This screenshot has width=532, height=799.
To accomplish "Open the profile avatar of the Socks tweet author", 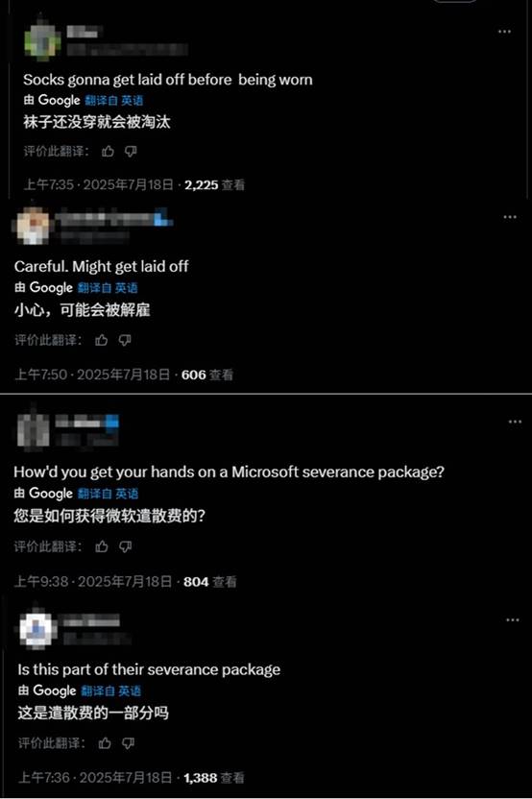I will pos(42,40).
